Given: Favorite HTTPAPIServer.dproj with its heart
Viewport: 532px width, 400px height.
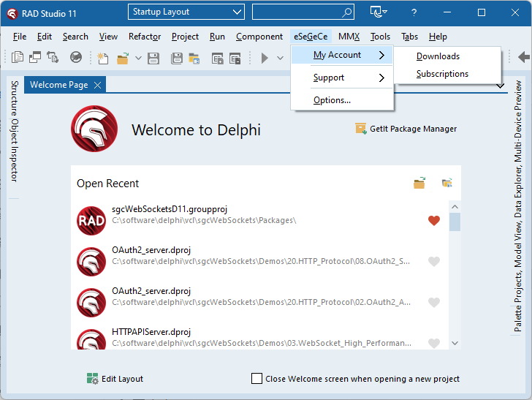Looking at the screenshot, I should pyautogui.click(x=434, y=343).
